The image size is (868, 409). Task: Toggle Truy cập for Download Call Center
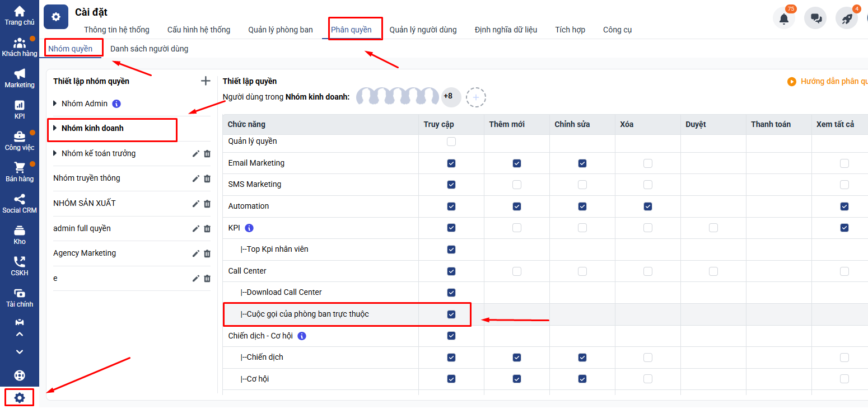pyautogui.click(x=451, y=293)
